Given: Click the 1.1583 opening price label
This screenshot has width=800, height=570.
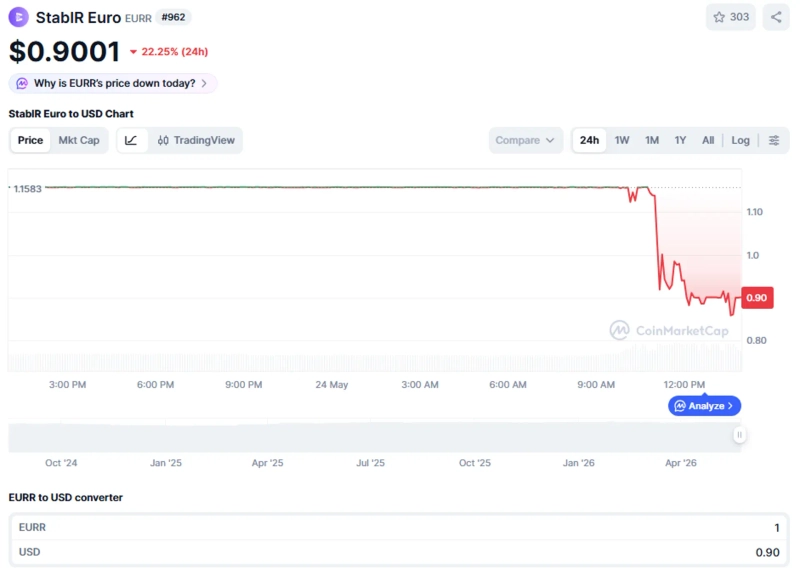Looking at the screenshot, I should tap(28, 189).
